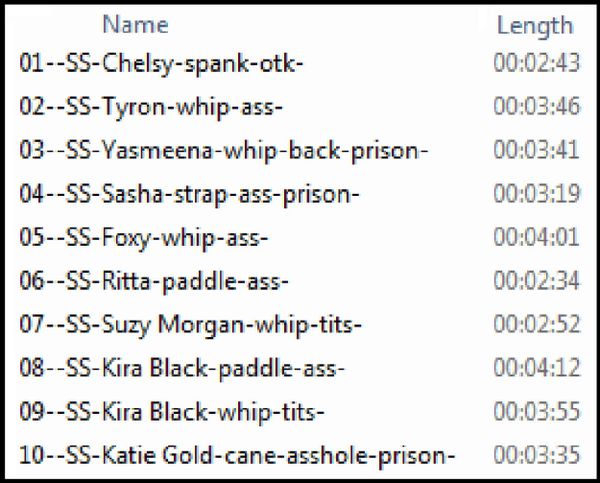Viewport: 600px width, 483px height.
Task: Click the 00:03:46 length value
Action: 536,106
